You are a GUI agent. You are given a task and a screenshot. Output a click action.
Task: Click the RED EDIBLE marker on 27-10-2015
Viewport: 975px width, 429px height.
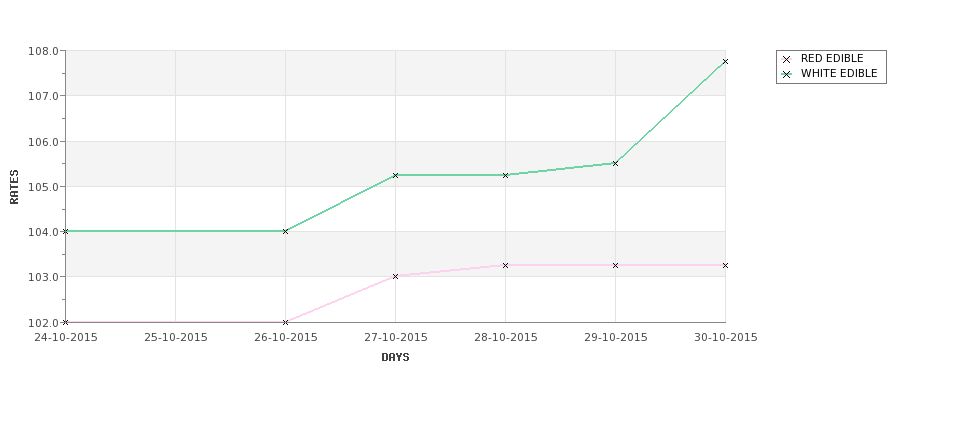395,276
